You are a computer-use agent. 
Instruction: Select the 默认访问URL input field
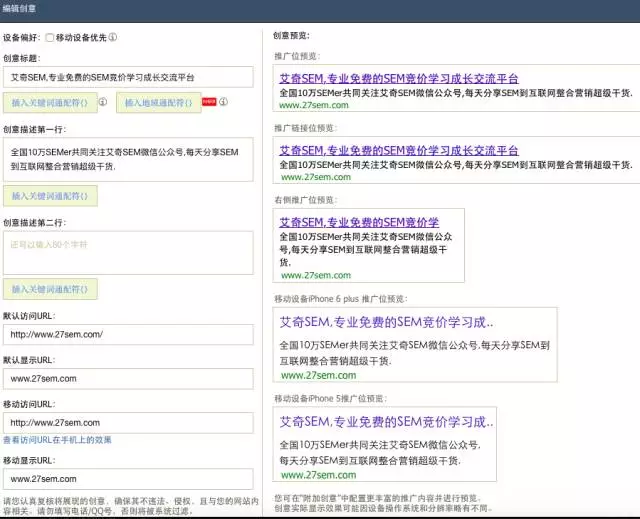click(128, 334)
